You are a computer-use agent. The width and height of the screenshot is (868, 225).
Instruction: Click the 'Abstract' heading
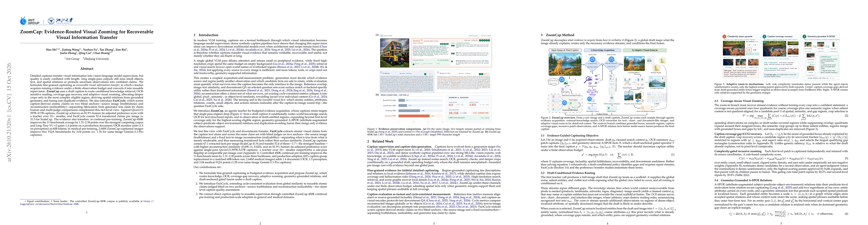pyautogui.click(x=87, y=68)
